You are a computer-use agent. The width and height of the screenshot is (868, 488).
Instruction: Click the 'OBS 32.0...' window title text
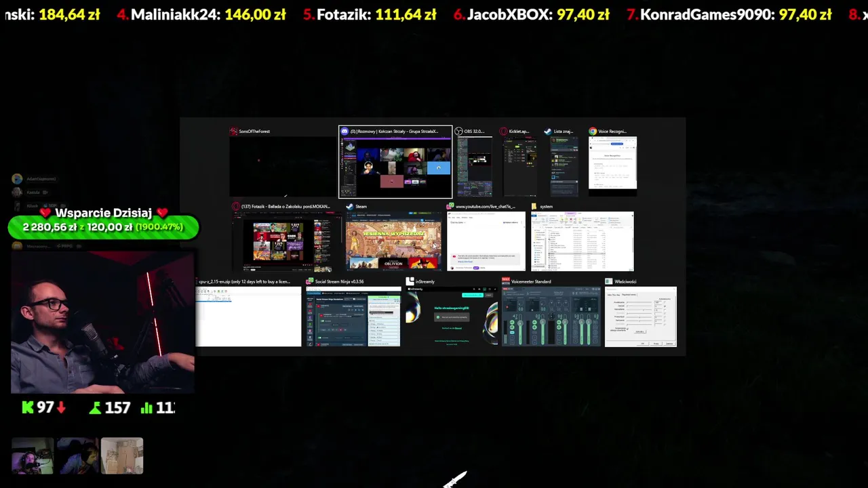(474, 131)
